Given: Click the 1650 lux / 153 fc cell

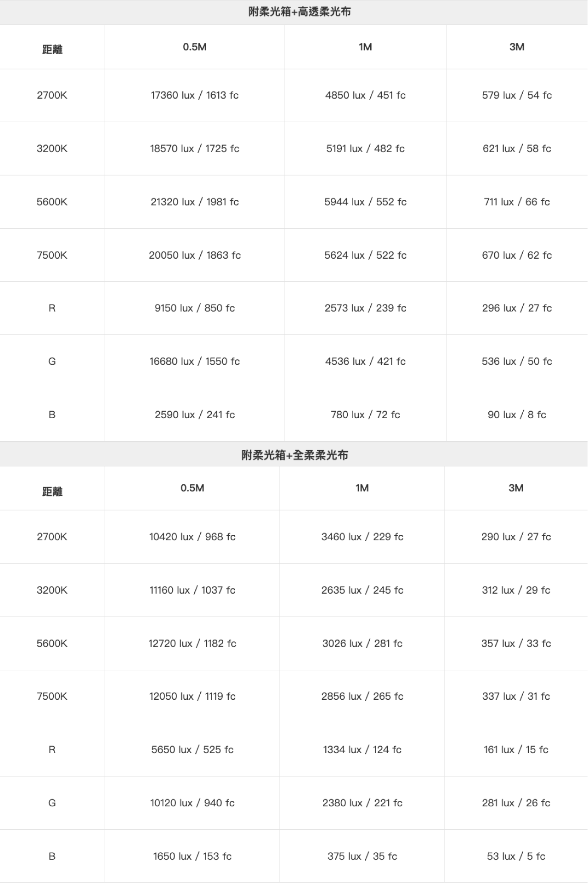Looking at the screenshot, I should [x=192, y=856].
